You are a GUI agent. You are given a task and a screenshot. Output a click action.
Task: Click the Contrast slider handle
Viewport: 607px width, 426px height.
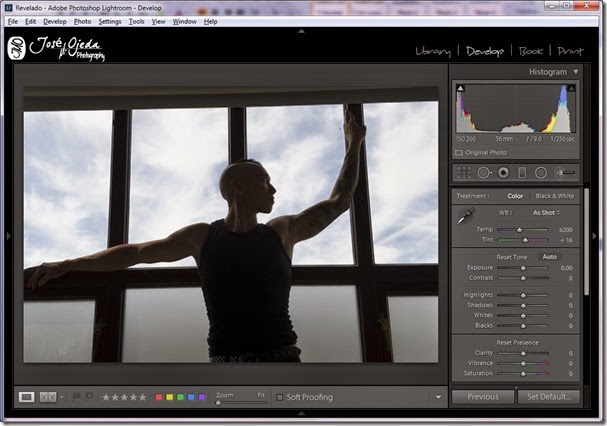coord(523,278)
